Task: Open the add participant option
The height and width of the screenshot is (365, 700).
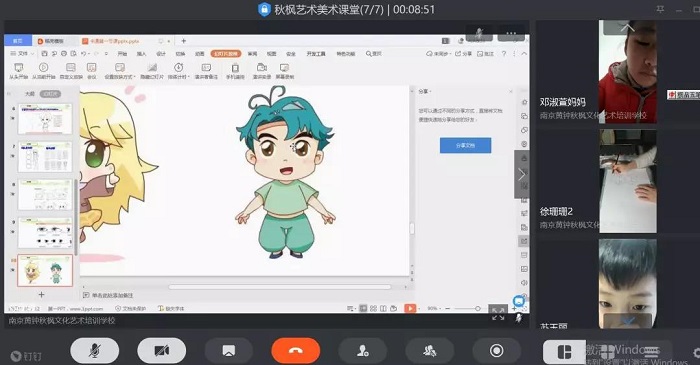Action: tap(362, 351)
